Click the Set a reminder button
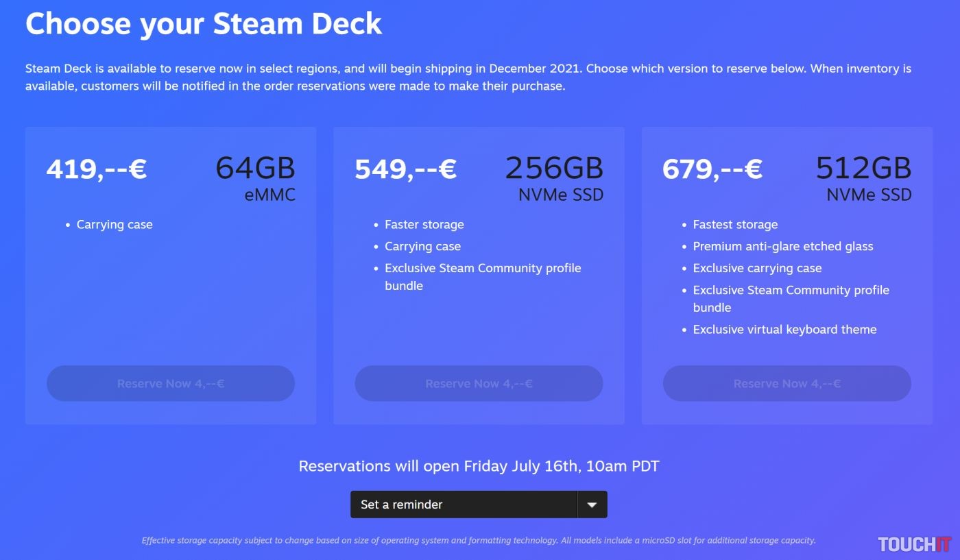960x560 pixels. tap(464, 504)
